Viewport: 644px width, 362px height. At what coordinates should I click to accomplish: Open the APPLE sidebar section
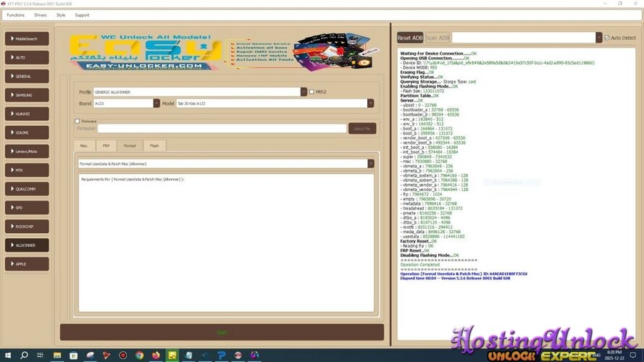pos(27,264)
